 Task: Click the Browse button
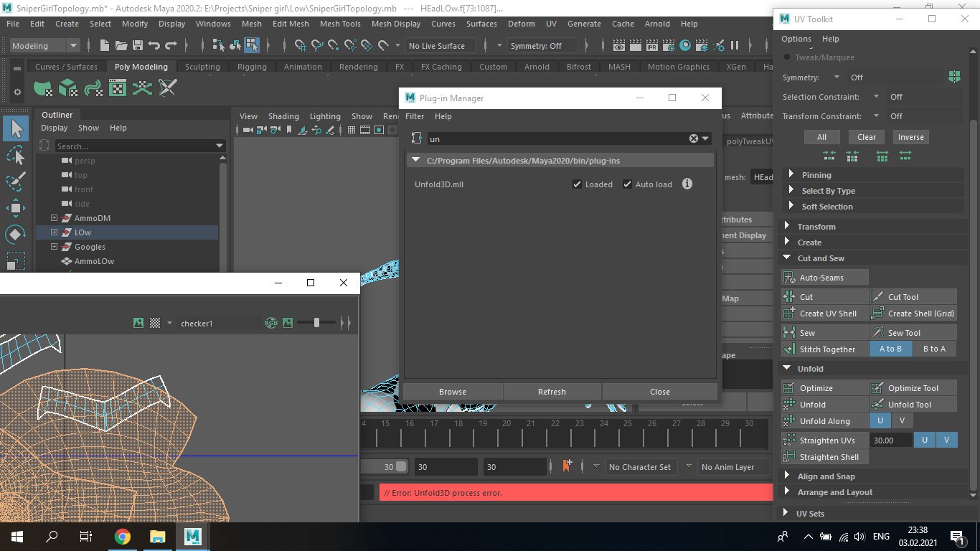pyautogui.click(x=453, y=392)
